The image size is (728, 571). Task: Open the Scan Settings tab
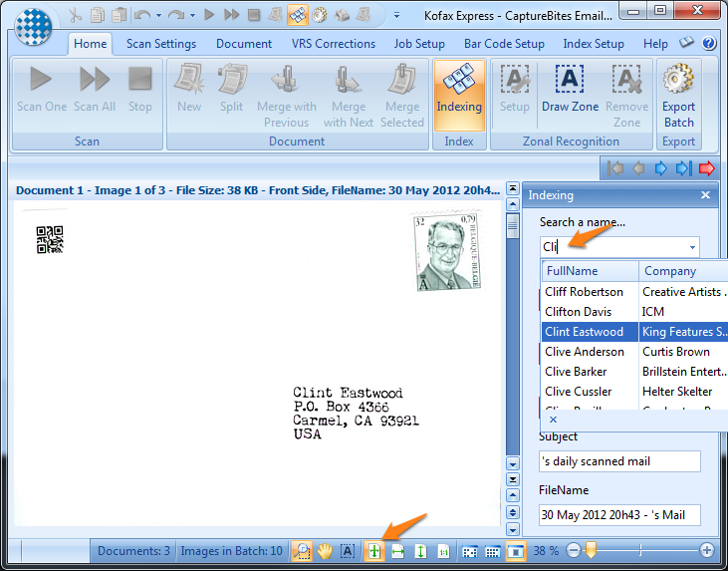(161, 44)
